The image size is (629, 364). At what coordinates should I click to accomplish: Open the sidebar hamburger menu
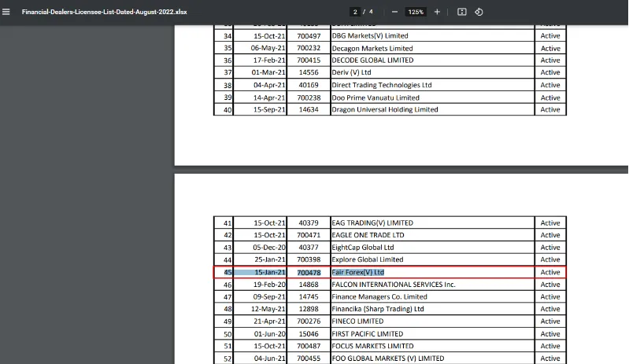click(x=6, y=12)
